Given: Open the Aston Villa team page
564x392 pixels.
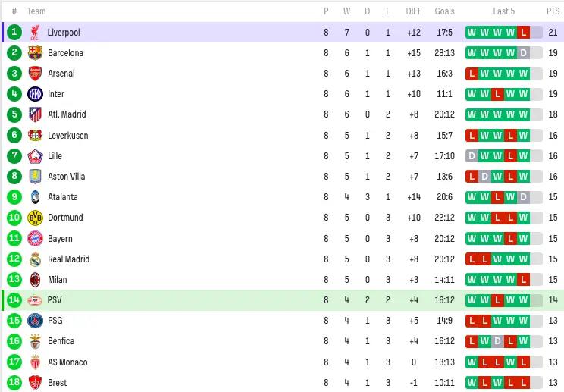Looking at the screenshot, I should point(67,177).
